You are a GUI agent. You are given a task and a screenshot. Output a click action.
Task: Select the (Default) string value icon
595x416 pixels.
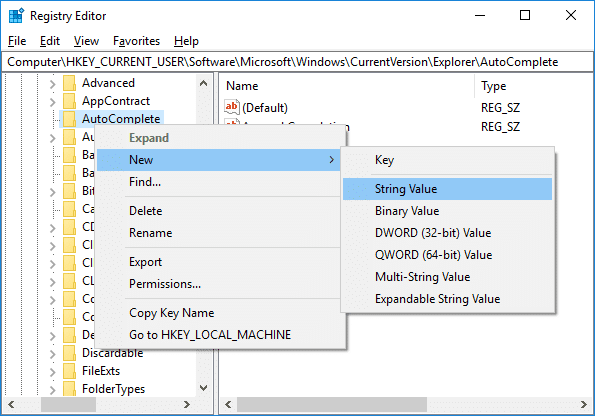pyautogui.click(x=232, y=107)
